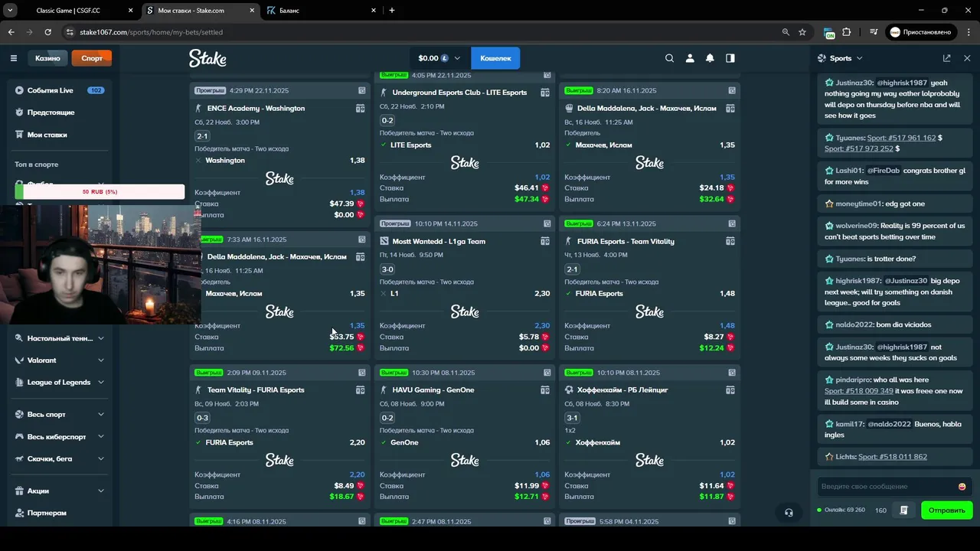Open bet slip icon on 8:20 AM Della Maddalena card
Viewport: 980px width, 551px height.
(732, 90)
